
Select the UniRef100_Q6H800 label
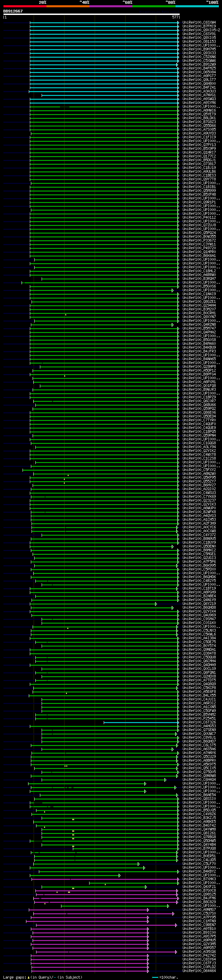[x=199, y=84]
